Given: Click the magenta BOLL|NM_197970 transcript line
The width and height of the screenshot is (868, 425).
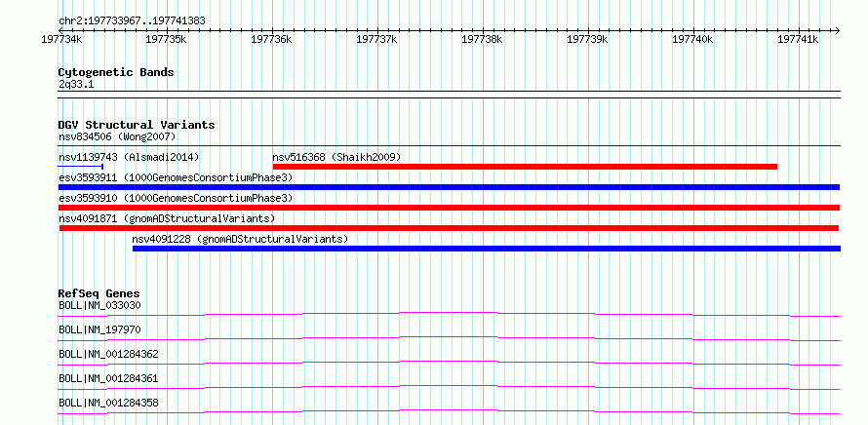Looking at the screenshot, I should coord(449,338).
